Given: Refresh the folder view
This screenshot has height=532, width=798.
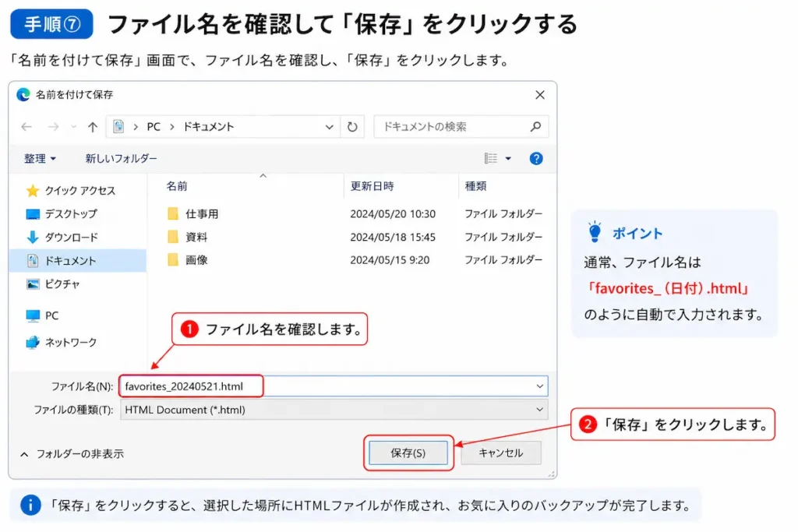Looking at the screenshot, I should pos(352,127).
